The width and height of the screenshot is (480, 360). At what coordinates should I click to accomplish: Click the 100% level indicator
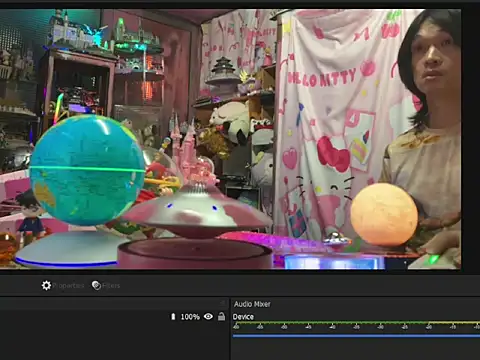[190, 317]
